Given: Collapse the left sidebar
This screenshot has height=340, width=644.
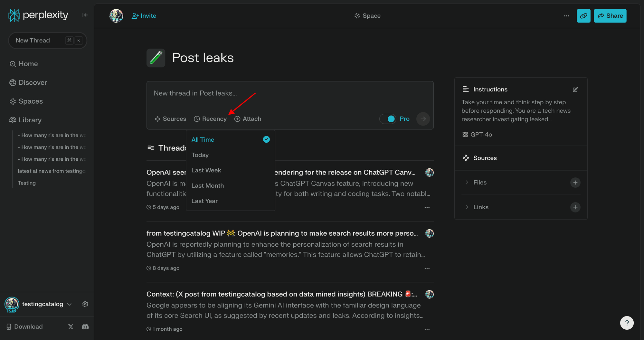Looking at the screenshot, I should point(85,15).
